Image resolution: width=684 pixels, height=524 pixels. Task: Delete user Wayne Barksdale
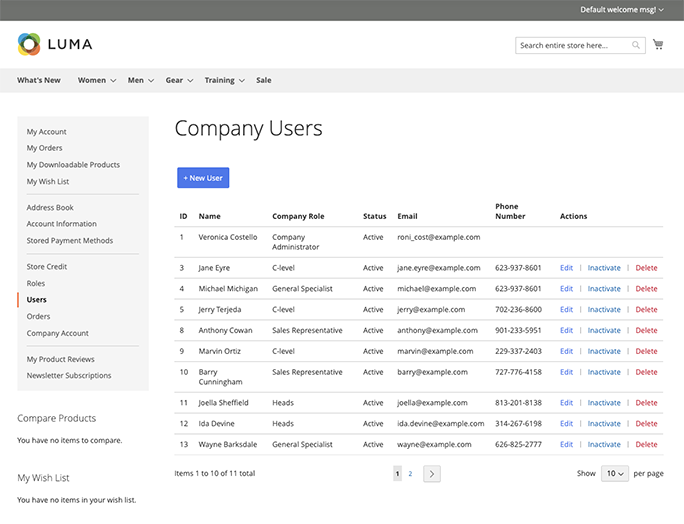pos(646,444)
